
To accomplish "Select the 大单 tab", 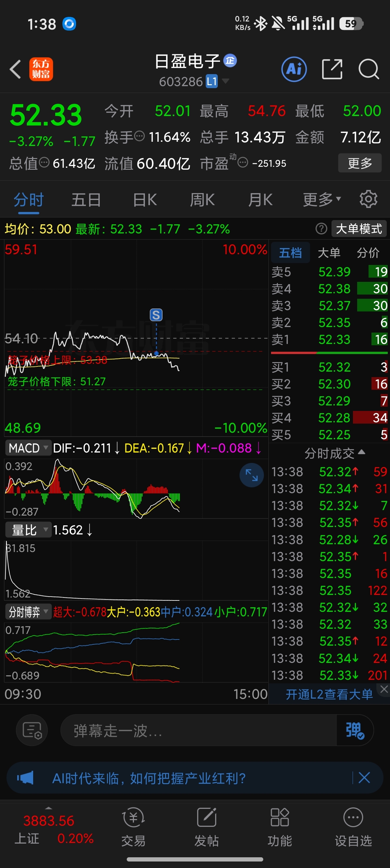I will click(329, 252).
